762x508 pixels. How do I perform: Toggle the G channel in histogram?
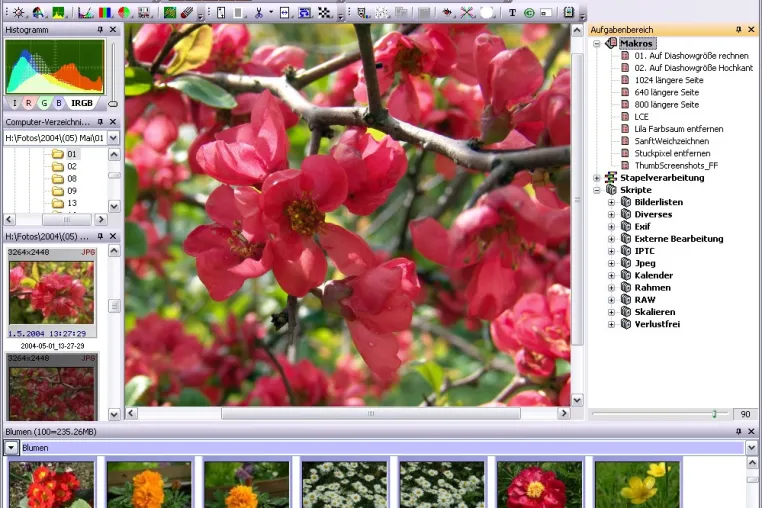pyautogui.click(x=44, y=103)
